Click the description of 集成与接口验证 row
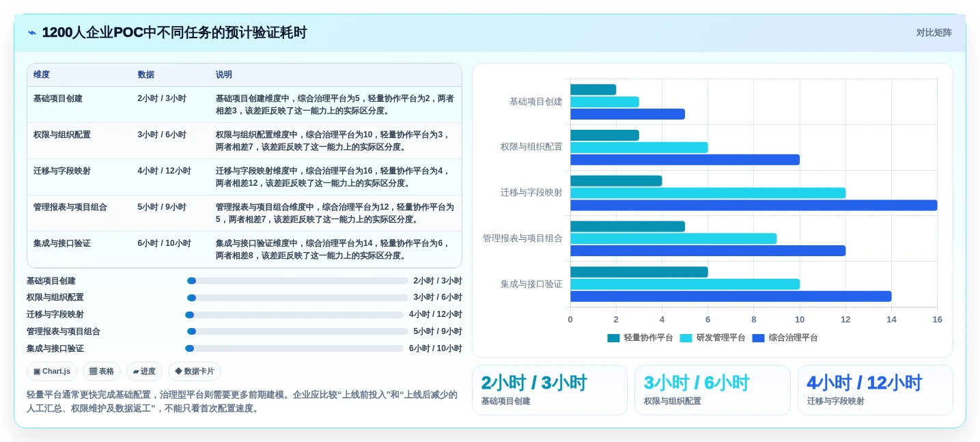The height and width of the screenshot is (442, 980). point(333,249)
